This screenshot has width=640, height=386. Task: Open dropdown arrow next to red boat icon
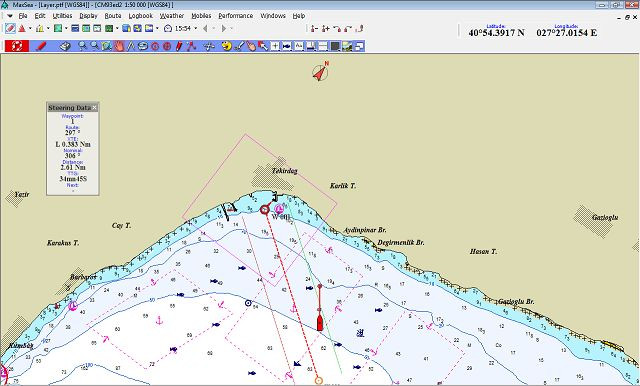point(30,28)
